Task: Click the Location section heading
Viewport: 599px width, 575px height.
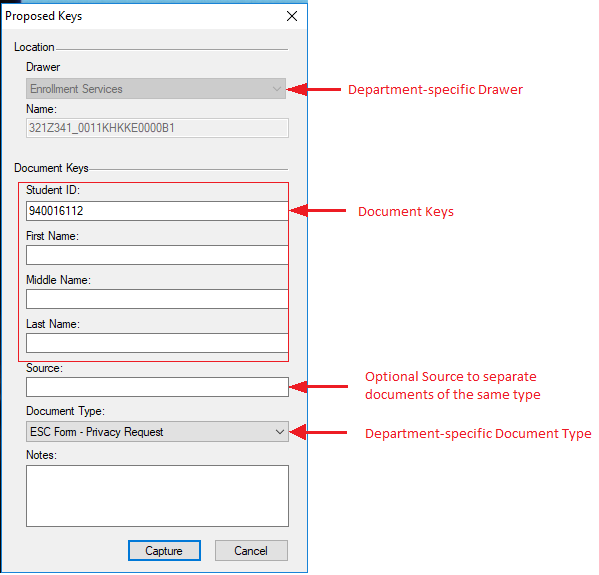Action: coord(34,47)
